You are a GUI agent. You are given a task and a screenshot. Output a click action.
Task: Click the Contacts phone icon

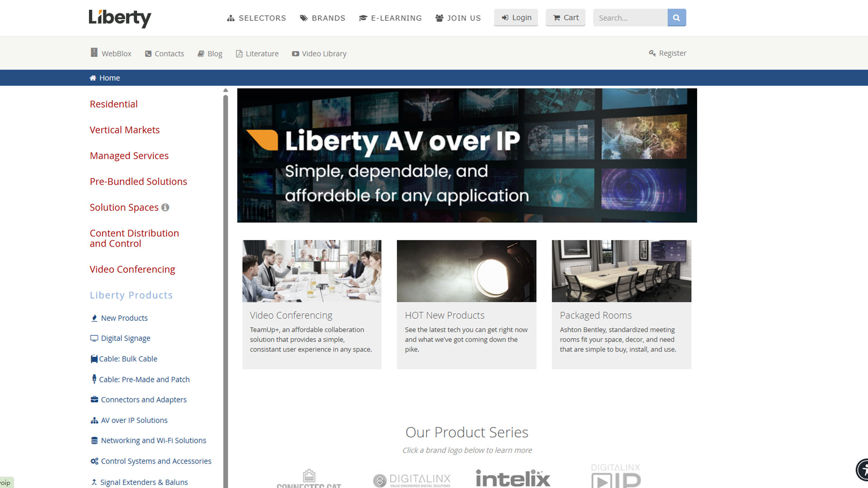point(148,54)
